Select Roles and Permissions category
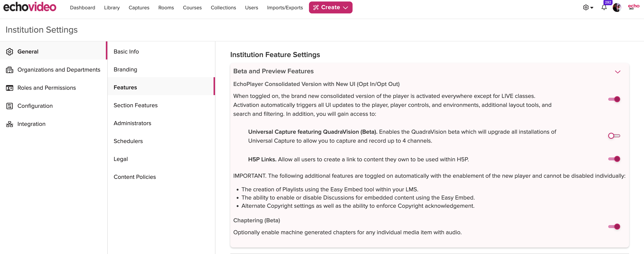 point(53,88)
